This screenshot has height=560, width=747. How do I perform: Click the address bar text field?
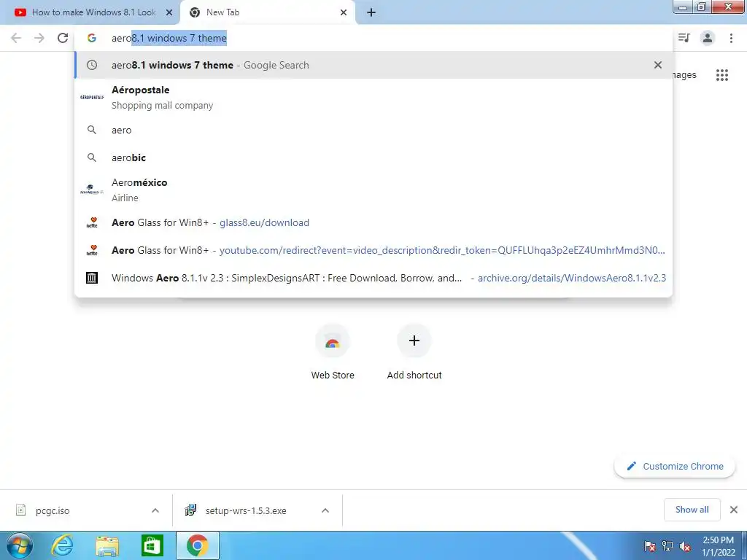click(x=373, y=38)
